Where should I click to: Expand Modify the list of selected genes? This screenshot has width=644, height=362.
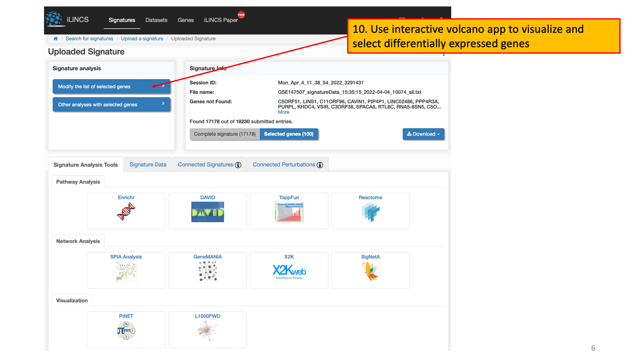111,86
